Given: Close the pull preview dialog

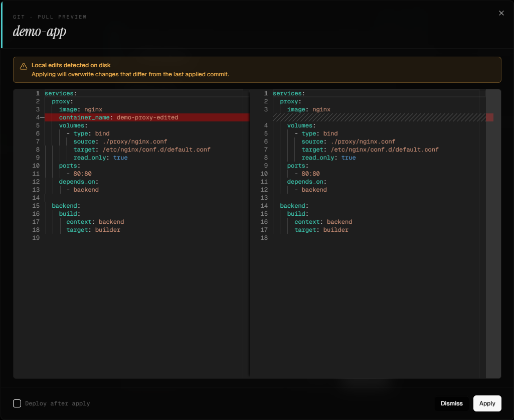Looking at the screenshot, I should 501,13.
